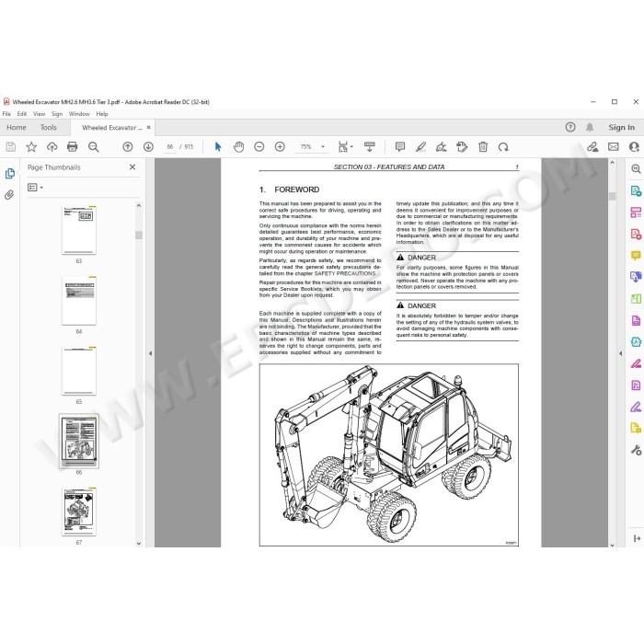Send the file by email
The height and width of the screenshot is (644, 644).
[614, 146]
